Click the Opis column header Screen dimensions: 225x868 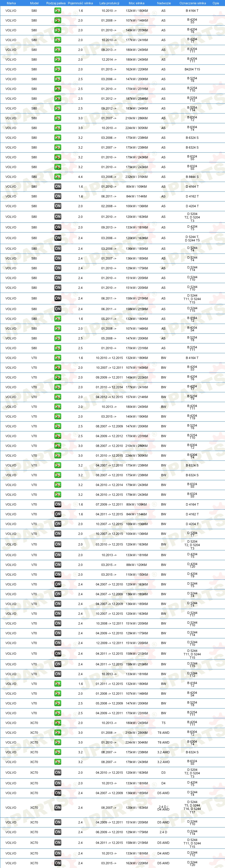pos(216,3)
